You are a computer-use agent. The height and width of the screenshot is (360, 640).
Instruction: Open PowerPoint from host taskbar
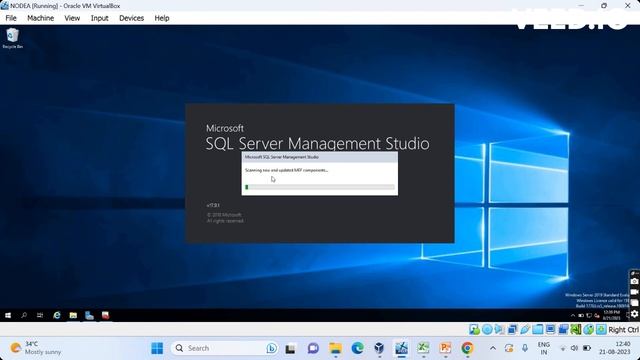click(x=445, y=348)
